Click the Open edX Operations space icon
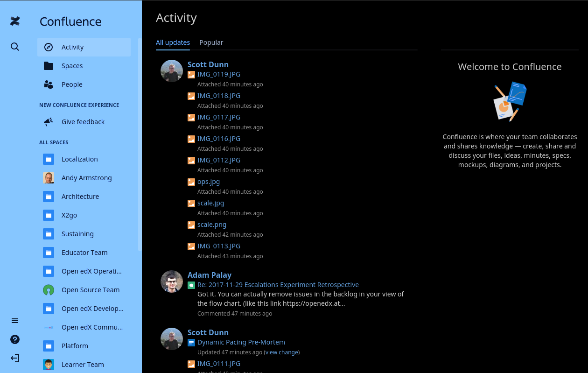 pyautogui.click(x=49, y=271)
